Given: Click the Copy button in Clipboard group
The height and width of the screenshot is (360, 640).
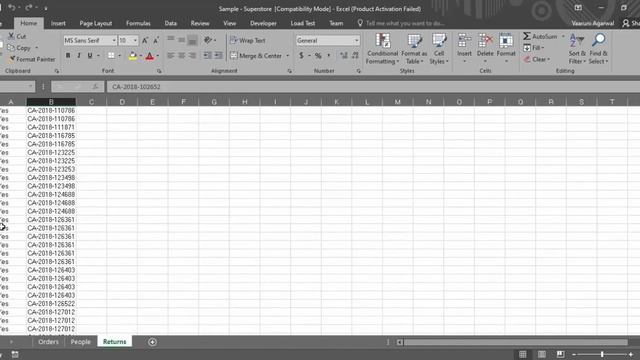Looking at the screenshot, I should pyautogui.click(x=19, y=48).
